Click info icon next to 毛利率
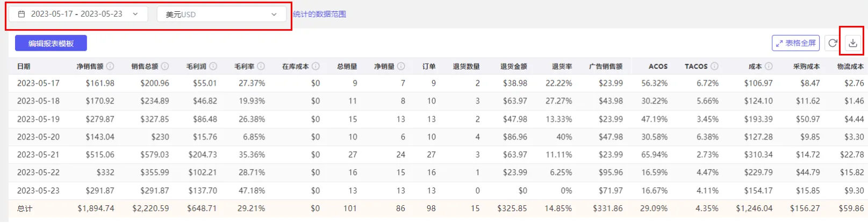 click(x=261, y=66)
